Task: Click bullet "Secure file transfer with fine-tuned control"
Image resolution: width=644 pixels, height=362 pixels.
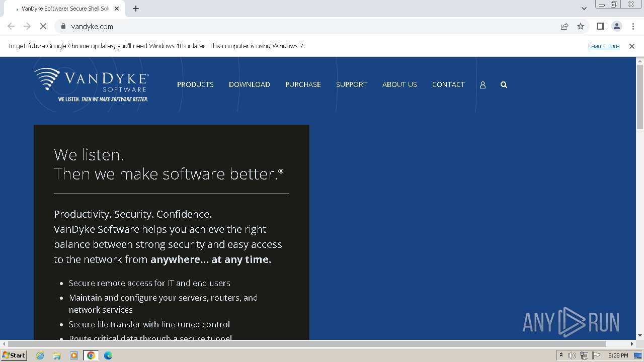Action: [x=149, y=324]
